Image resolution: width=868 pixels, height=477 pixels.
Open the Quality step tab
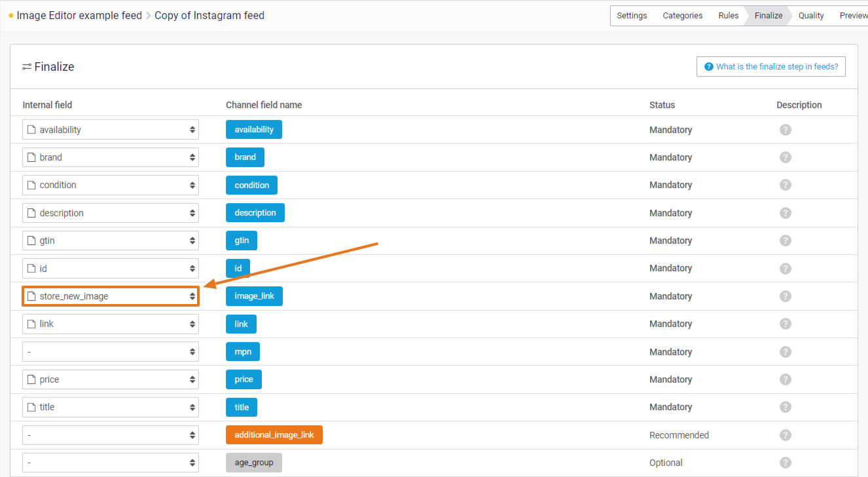coord(811,16)
